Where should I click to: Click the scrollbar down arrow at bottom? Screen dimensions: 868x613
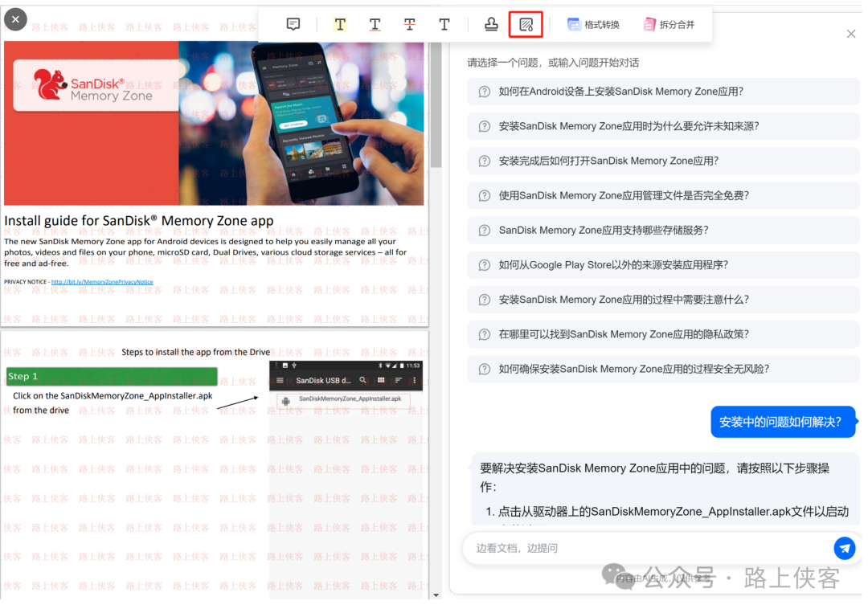click(x=436, y=595)
